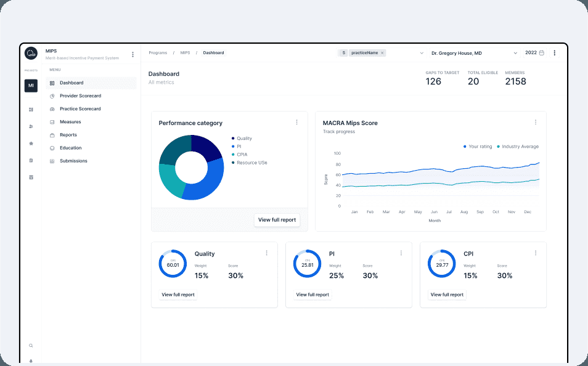Toggle Quality legend item in donut chart
Screen dimensions: 588x366
point(244,139)
